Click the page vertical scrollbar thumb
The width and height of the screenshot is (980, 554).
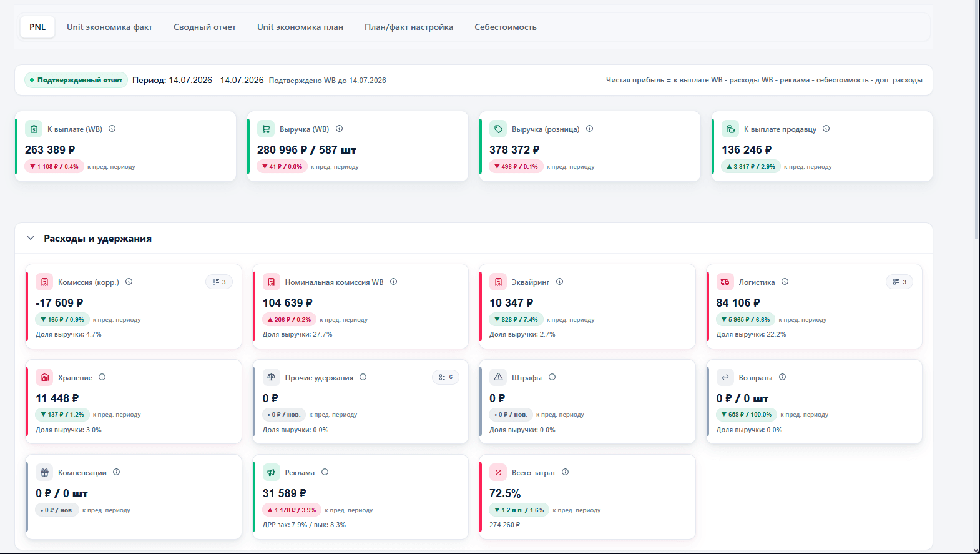(x=976, y=119)
